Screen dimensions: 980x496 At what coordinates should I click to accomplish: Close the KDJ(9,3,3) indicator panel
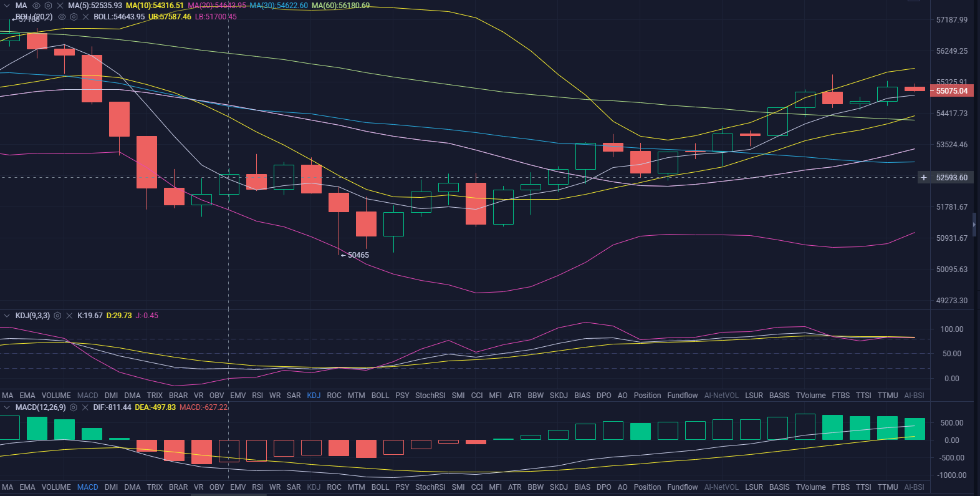(69, 316)
